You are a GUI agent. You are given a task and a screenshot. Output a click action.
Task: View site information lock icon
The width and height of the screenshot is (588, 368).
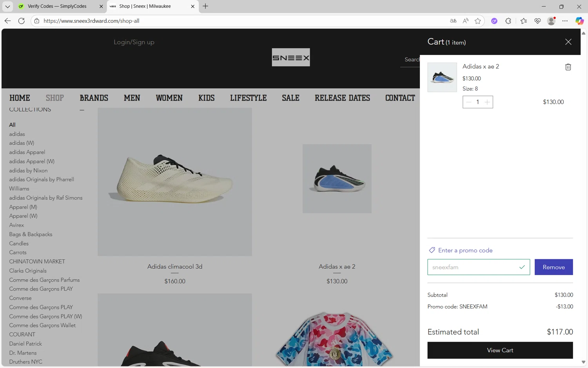(x=37, y=21)
